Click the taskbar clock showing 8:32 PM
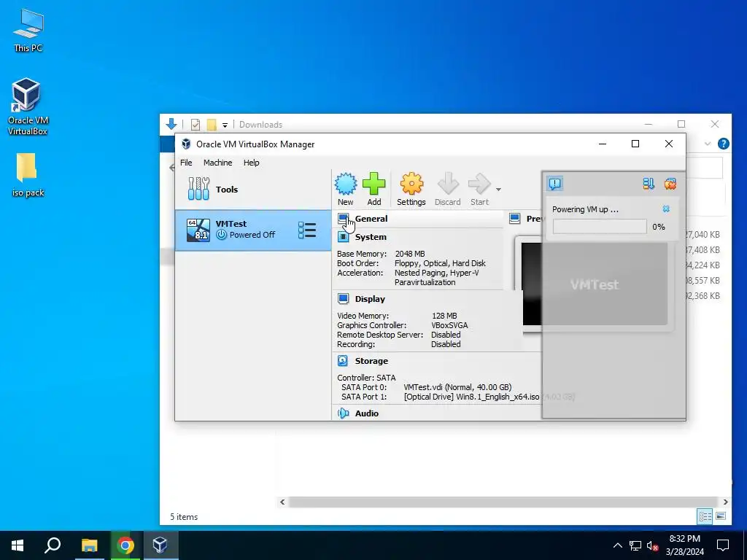747x560 pixels. (x=684, y=545)
